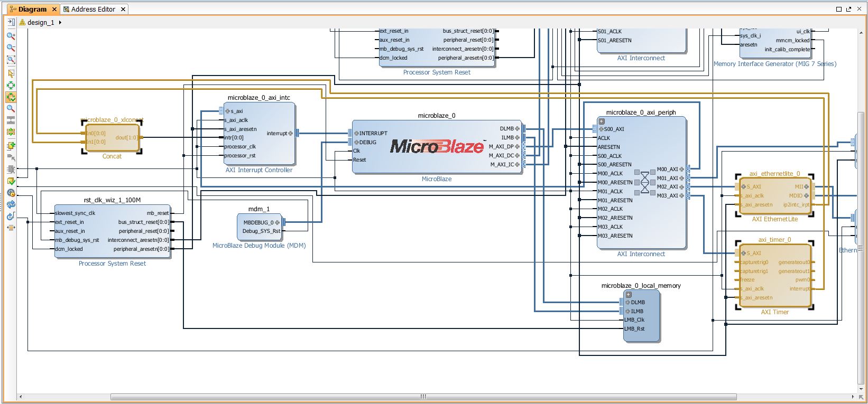Expand the microblaze_0_local_memory block plus box

point(629,295)
